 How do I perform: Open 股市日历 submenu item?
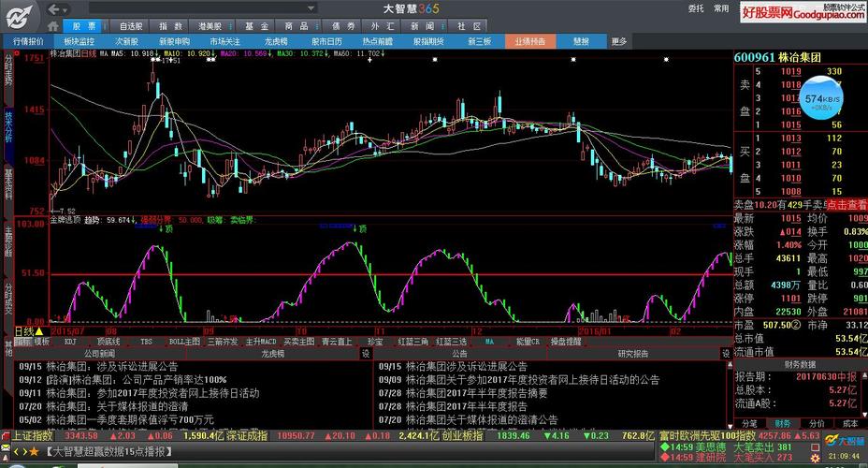click(326, 41)
